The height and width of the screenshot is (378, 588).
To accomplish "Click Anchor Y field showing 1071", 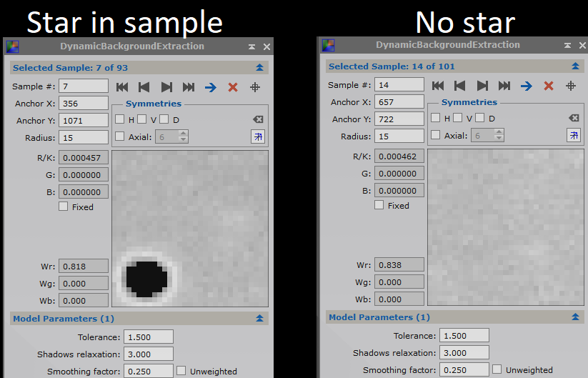I will pyautogui.click(x=84, y=120).
